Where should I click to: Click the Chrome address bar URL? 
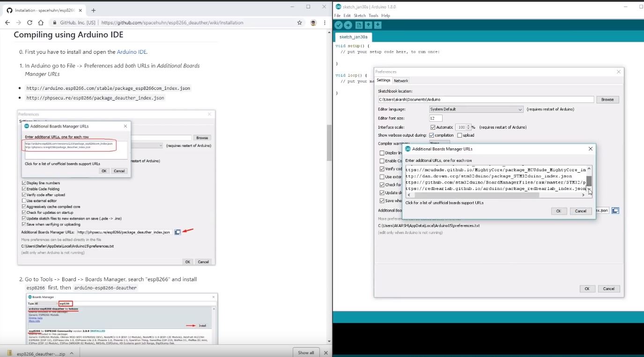172,22
